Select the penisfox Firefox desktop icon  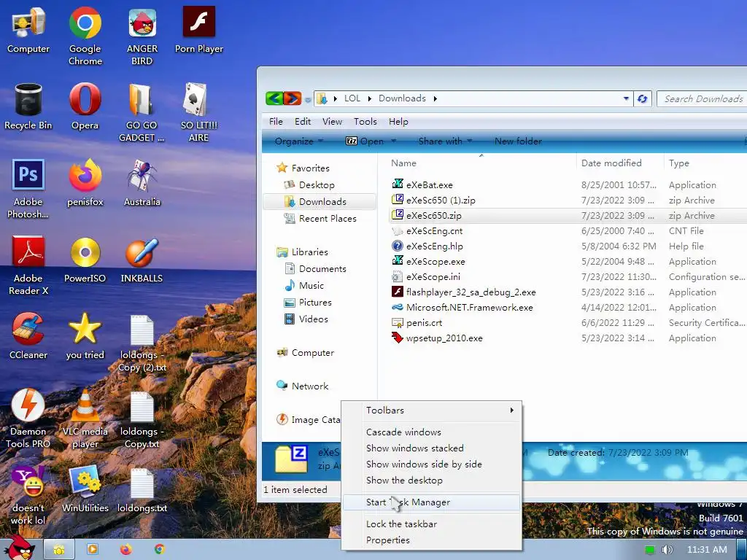[85, 183]
